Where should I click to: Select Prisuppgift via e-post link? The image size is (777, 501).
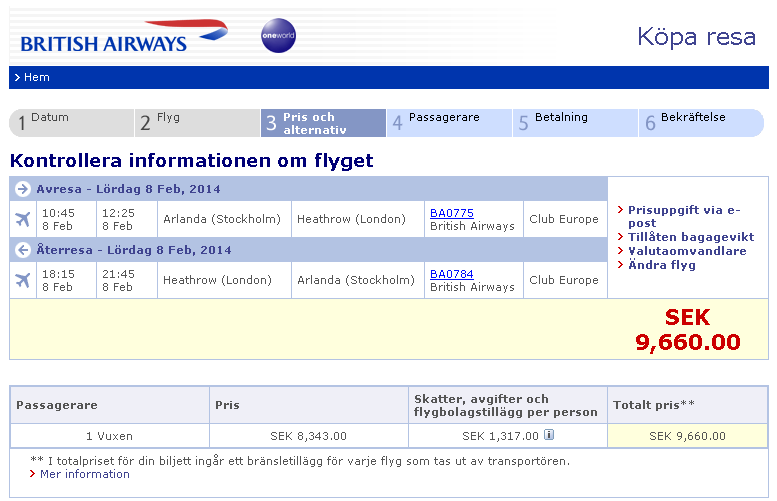686,216
